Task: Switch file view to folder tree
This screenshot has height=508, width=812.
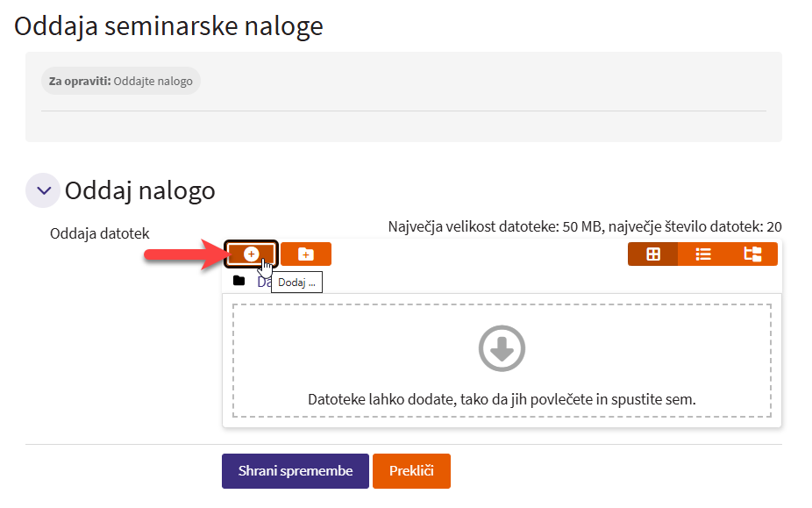Action: pyautogui.click(x=752, y=254)
